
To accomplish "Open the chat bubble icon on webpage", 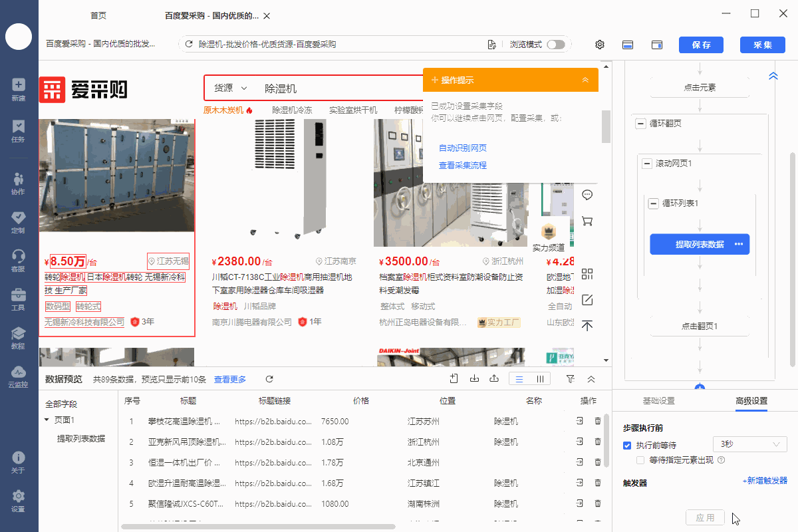I will [587, 195].
